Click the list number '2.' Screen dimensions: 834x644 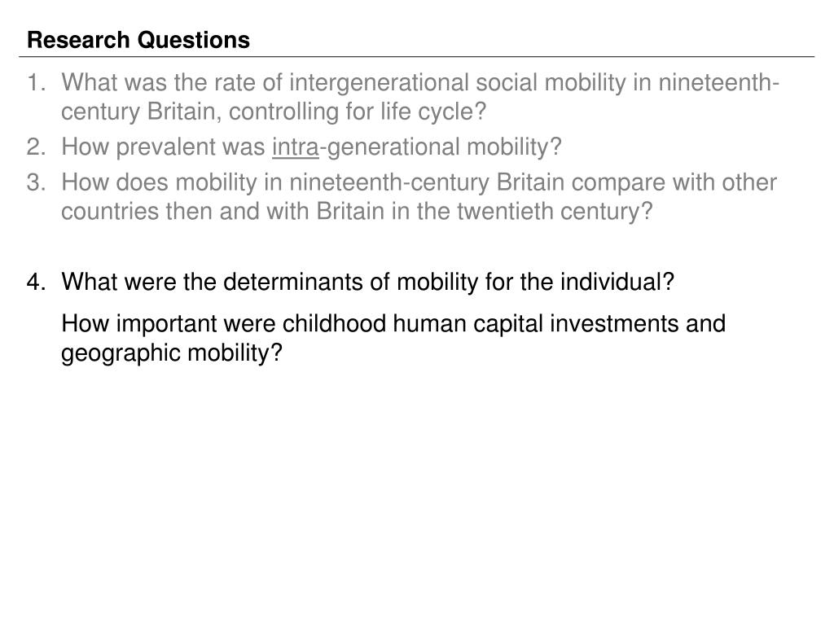(x=37, y=147)
